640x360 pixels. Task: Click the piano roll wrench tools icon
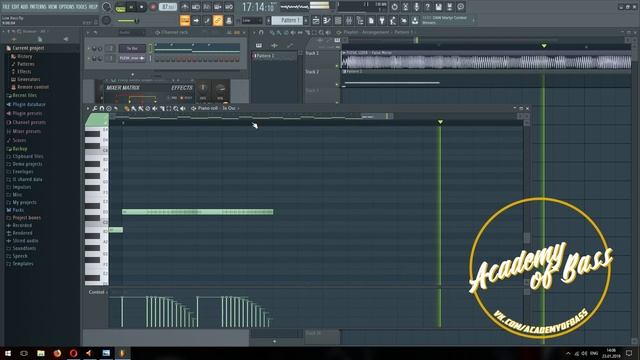[95, 109]
